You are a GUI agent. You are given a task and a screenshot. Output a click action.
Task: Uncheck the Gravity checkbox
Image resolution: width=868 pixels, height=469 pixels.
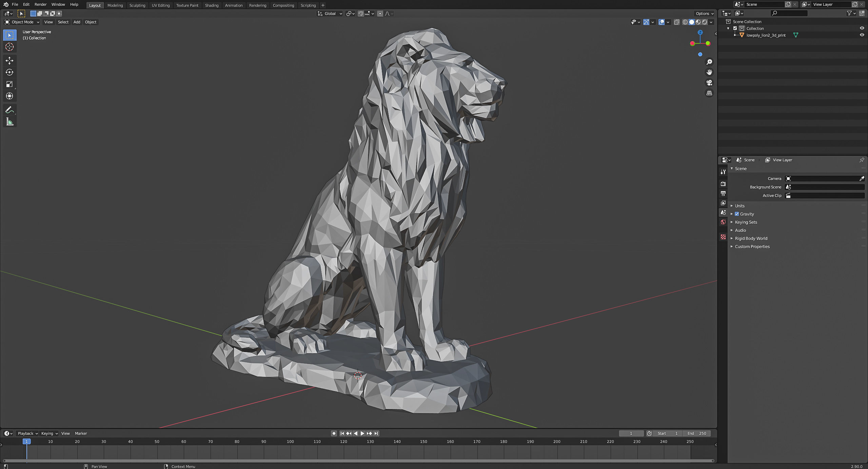point(737,214)
